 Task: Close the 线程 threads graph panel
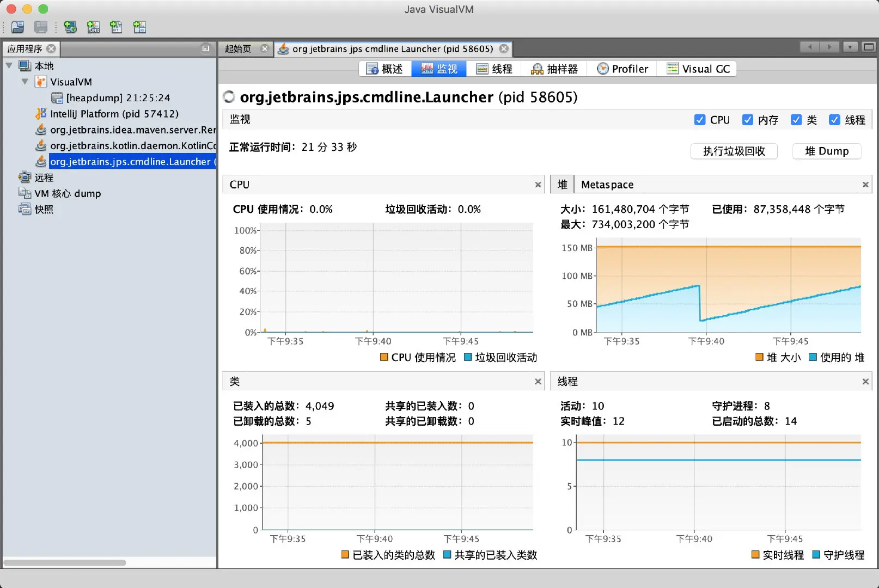tap(865, 382)
